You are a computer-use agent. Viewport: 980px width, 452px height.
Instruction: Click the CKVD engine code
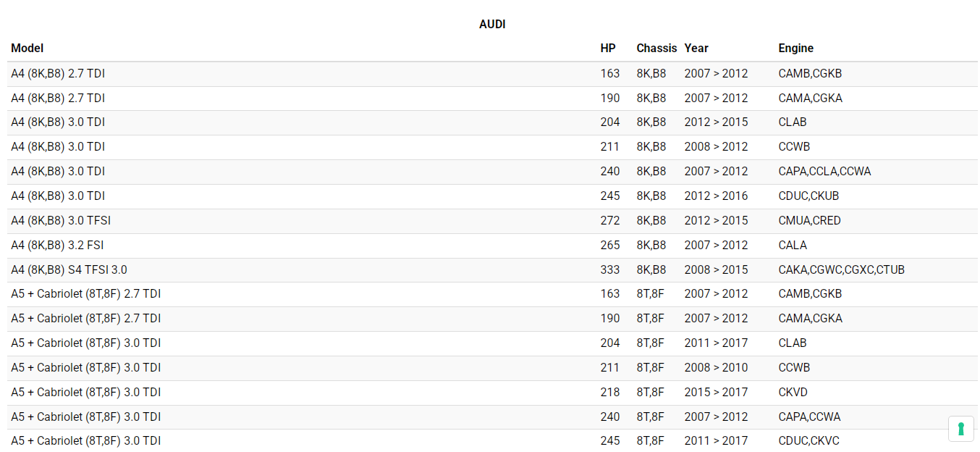click(793, 393)
